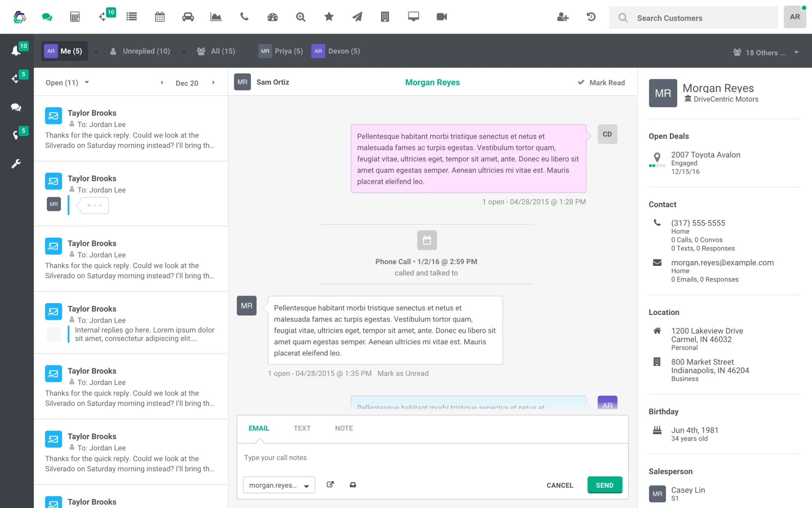Click the CANCEL button
Screen dimensions: 812x508
(560, 485)
